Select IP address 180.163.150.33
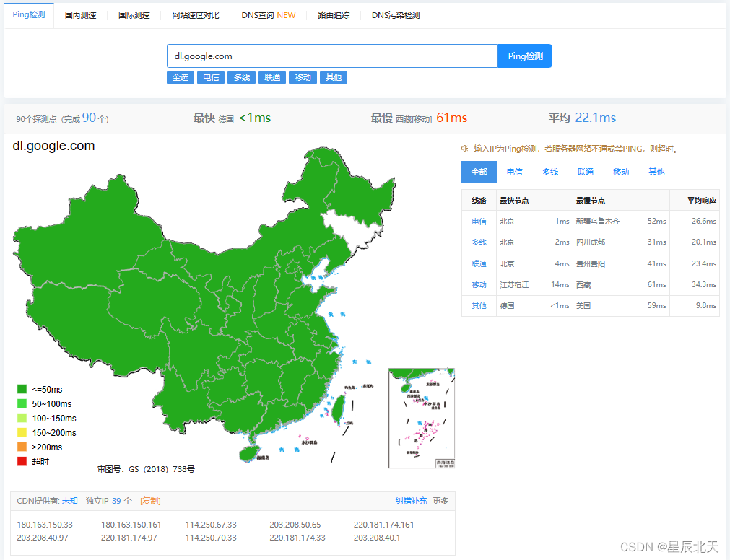 pos(45,525)
